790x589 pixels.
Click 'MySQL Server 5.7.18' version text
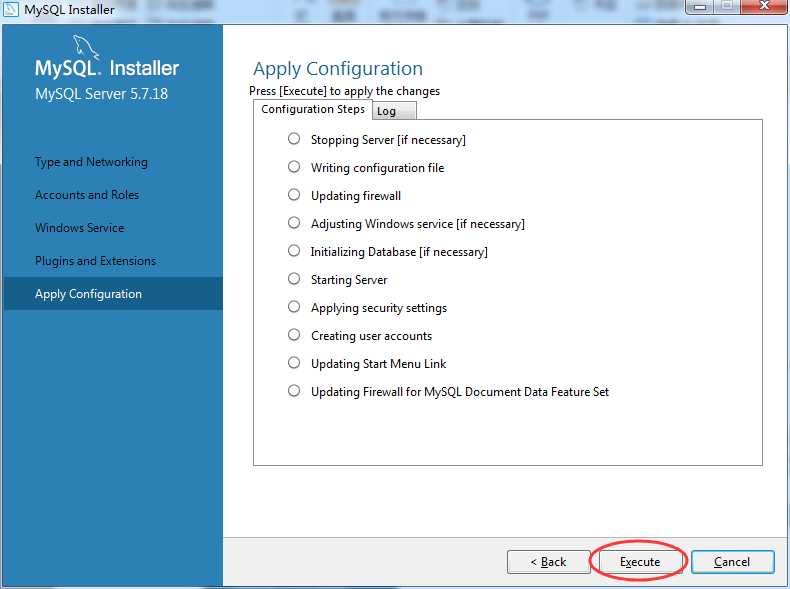click(101, 94)
